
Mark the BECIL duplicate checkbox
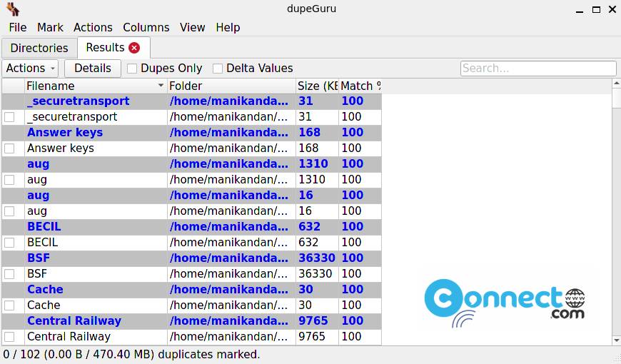[x=9, y=243]
